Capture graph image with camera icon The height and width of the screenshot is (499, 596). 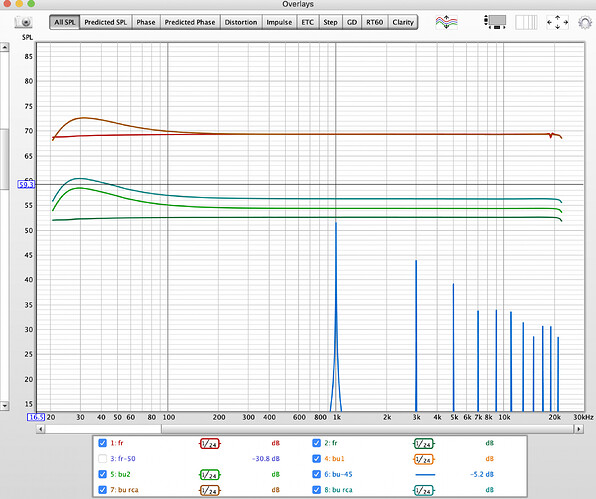[x=23, y=22]
